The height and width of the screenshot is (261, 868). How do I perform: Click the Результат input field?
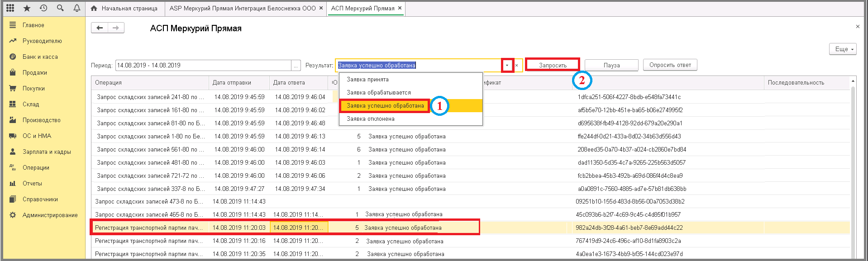click(419, 66)
